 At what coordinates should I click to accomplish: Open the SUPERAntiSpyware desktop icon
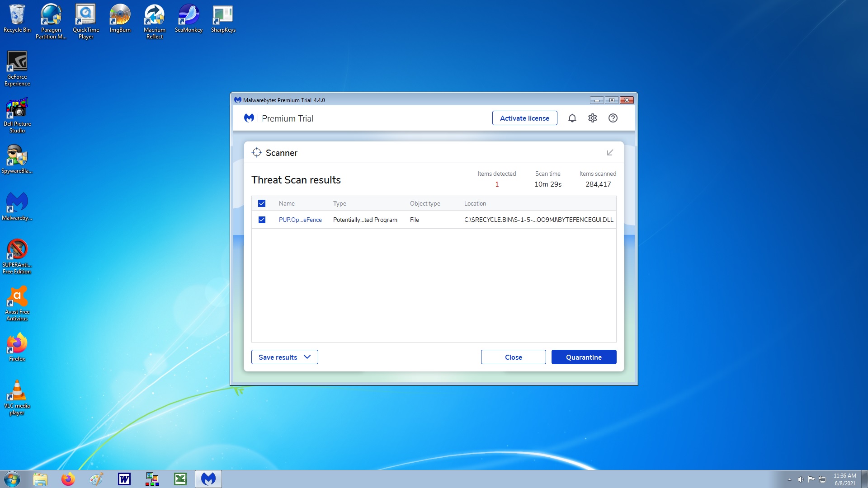point(17,256)
